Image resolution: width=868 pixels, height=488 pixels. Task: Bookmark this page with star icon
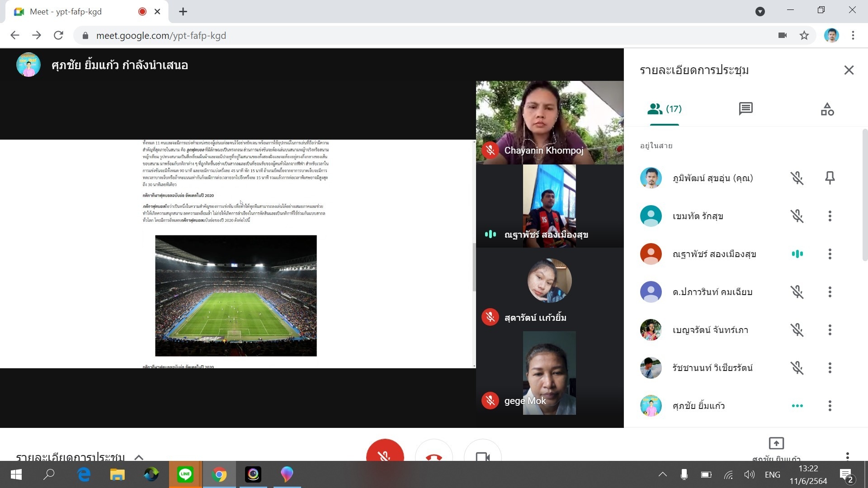(804, 36)
